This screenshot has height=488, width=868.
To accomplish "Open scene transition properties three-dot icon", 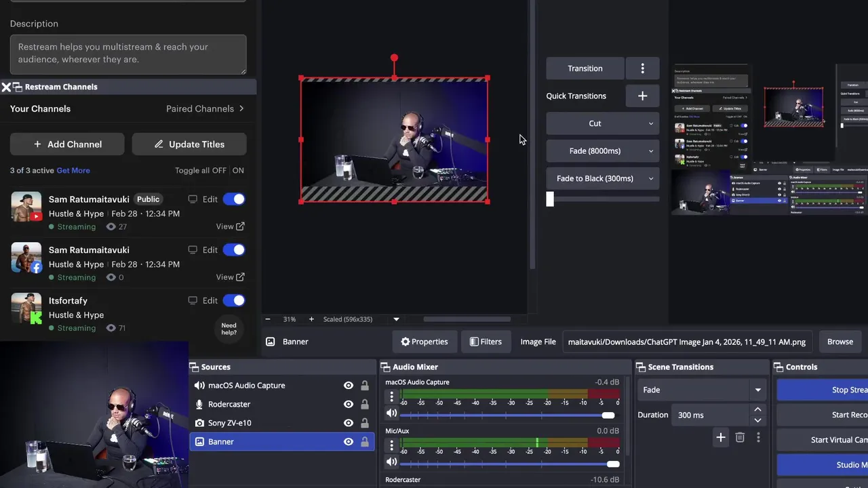I will point(758,438).
